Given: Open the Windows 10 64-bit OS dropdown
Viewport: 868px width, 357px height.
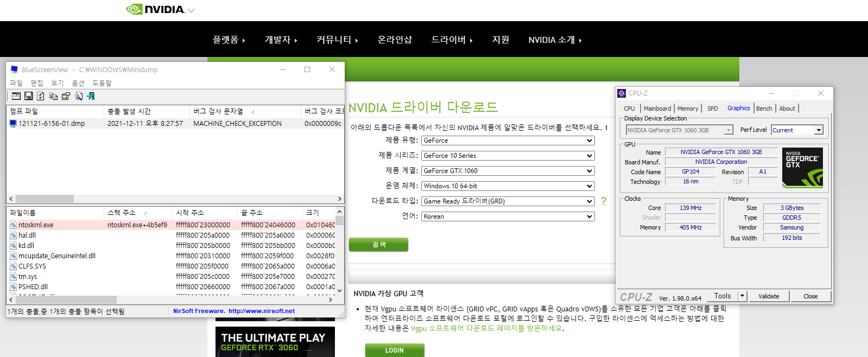Looking at the screenshot, I should point(508,186).
